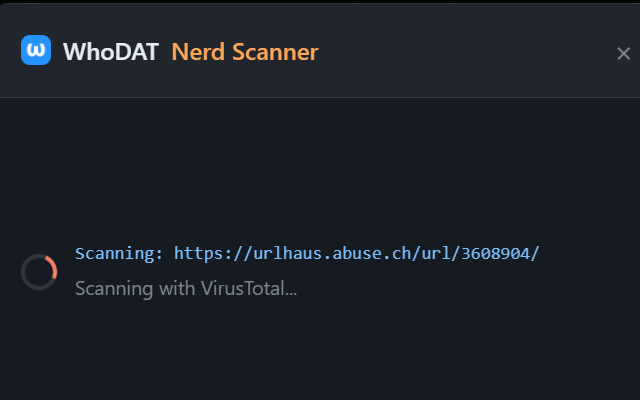640x400 pixels.
Task: Click the orange loading spinner
Action: coord(39,271)
